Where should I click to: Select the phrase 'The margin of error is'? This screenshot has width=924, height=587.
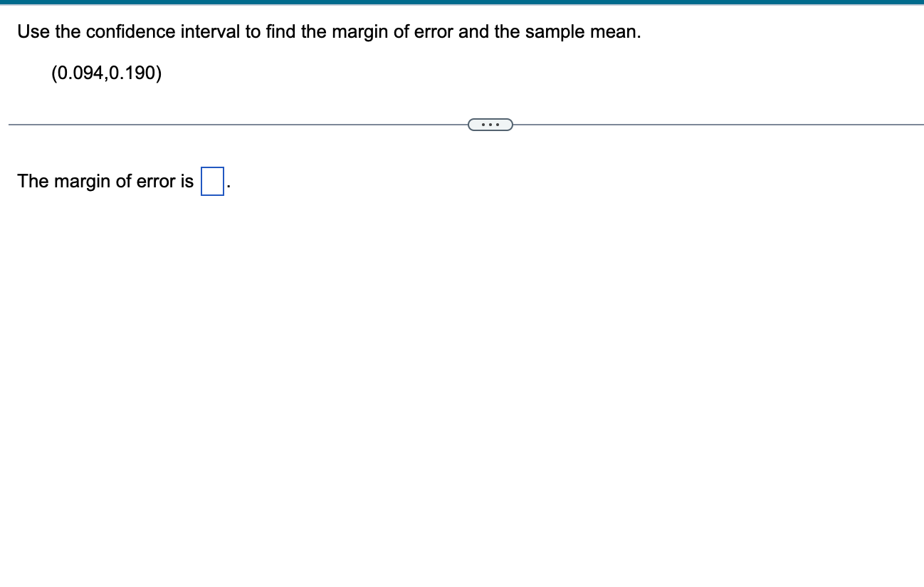105,181
